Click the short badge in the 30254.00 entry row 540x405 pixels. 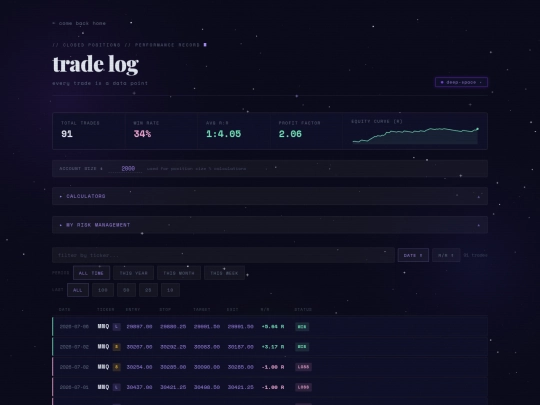tap(117, 367)
